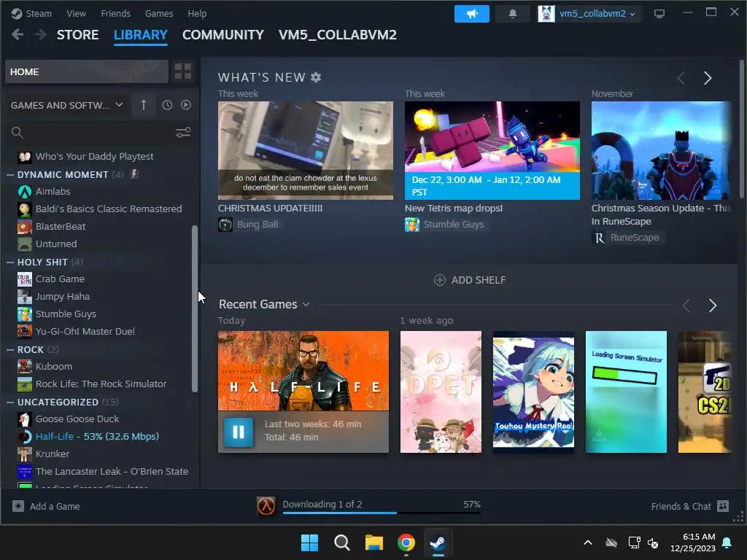Collapse the UNCATEGORIZED collection

pyautogui.click(x=10, y=402)
